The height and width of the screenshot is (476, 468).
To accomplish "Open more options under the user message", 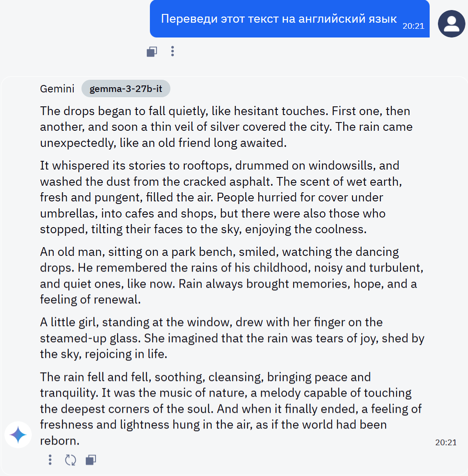I will pos(173,51).
